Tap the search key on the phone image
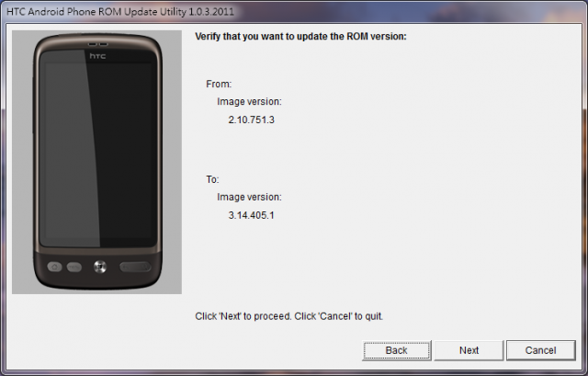Image resolution: width=588 pixels, height=376 pixels. pyautogui.click(x=143, y=267)
